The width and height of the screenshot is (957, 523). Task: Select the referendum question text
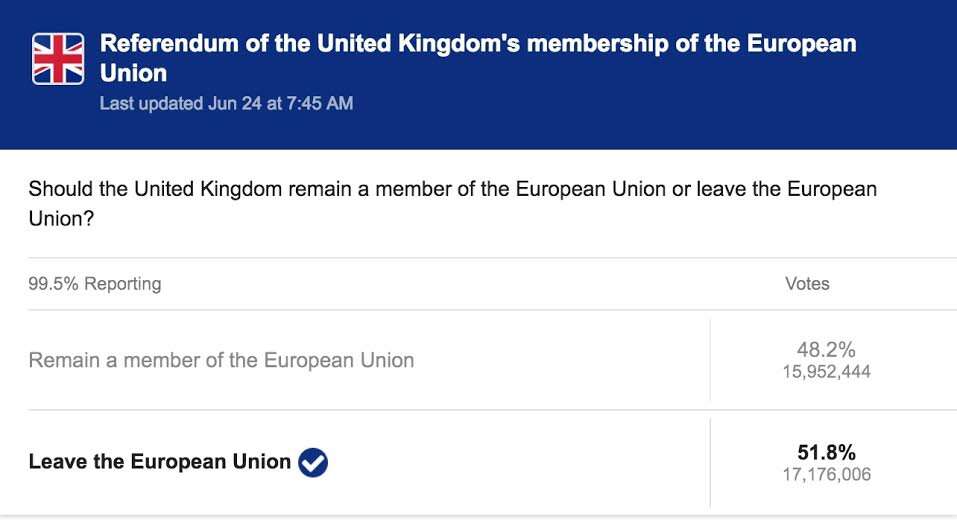point(452,189)
